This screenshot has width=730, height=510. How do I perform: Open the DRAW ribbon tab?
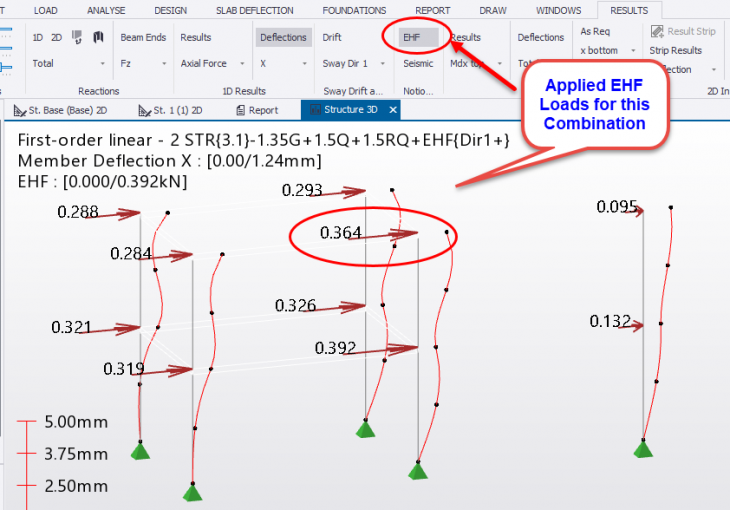click(493, 10)
